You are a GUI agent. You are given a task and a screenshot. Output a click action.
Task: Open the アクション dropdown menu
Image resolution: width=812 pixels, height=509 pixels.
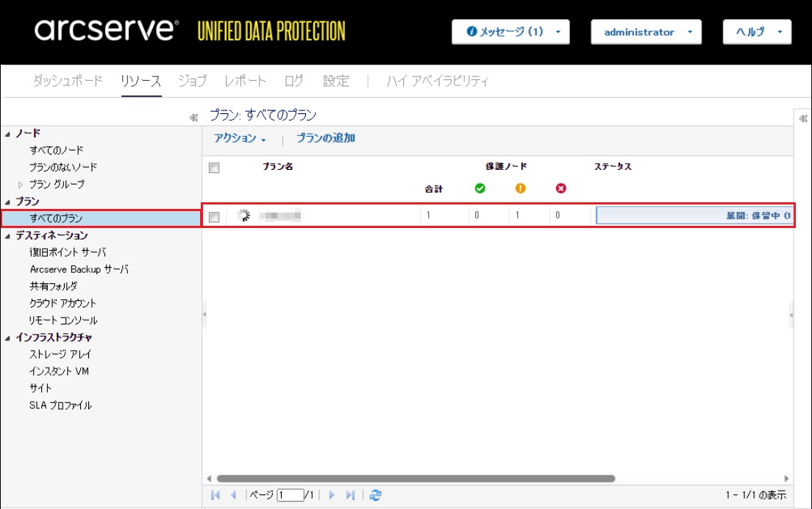click(x=240, y=138)
